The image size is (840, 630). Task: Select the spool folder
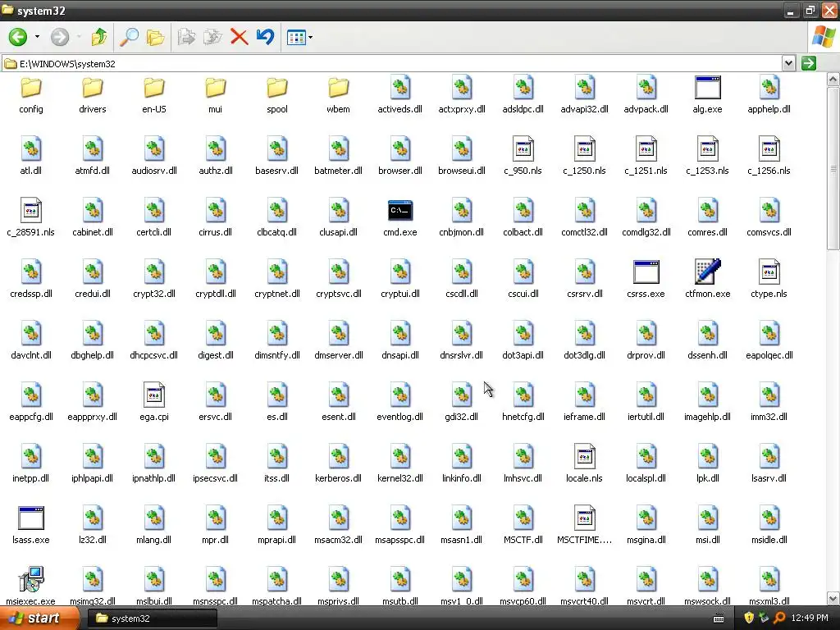tap(277, 87)
